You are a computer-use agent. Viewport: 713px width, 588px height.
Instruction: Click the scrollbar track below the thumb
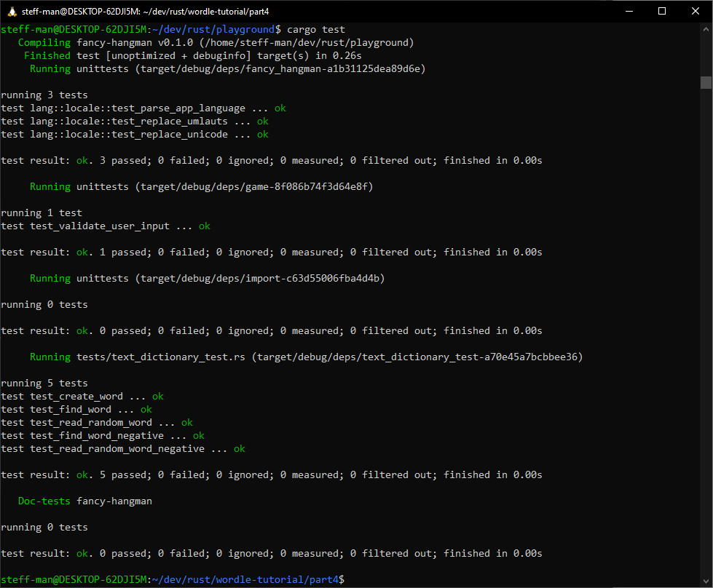tap(706, 327)
